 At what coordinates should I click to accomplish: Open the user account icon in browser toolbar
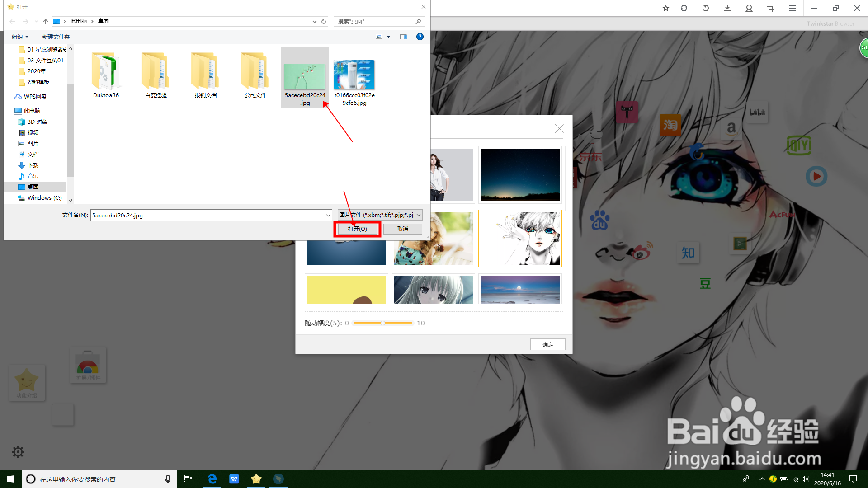pyautogui.click(x=749, y=8)
